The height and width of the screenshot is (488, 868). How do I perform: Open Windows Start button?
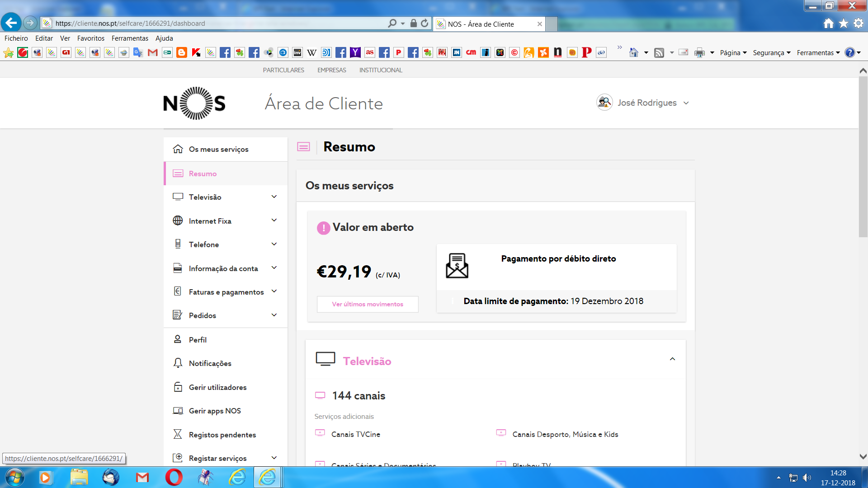tap(14, 477)
